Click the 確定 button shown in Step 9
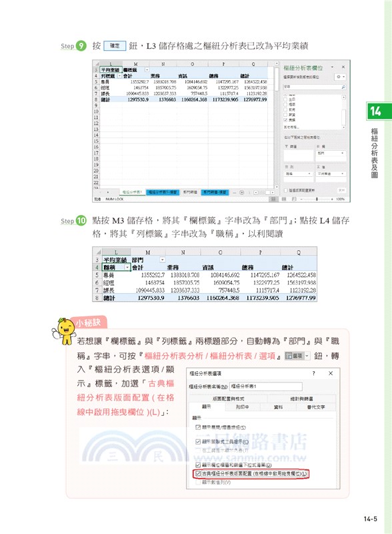Image resolution: width=392 pixels, height=534 pixels. pyautogui.click(x=115, y=45)
